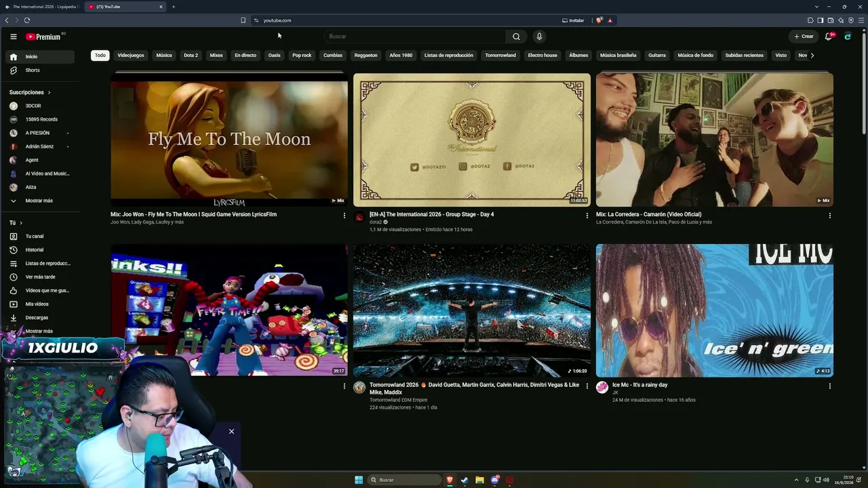Toggle the browser sidebar panel
The image size is (868, 488).
821,20
